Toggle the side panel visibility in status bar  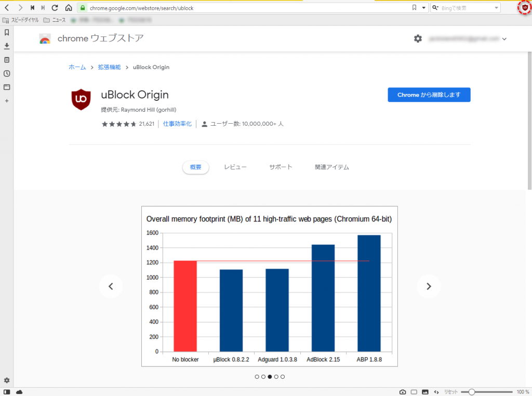(x=7, y=391)
